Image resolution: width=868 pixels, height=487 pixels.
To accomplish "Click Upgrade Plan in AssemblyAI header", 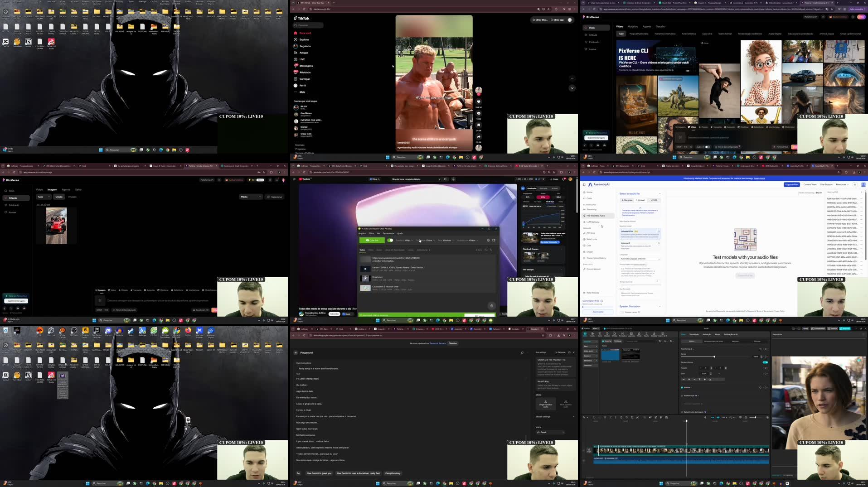I will pos(790,184).
